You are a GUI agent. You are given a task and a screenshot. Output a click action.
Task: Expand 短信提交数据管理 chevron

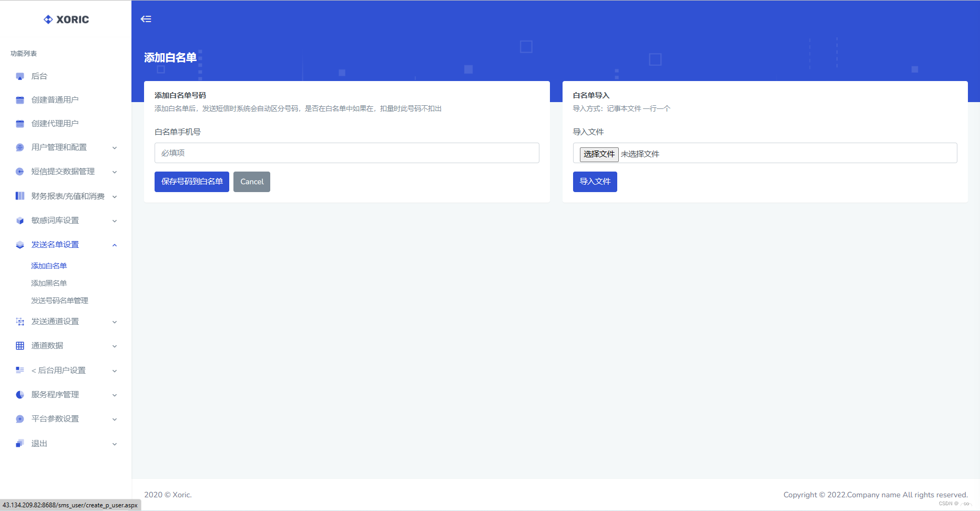[115, 172]
